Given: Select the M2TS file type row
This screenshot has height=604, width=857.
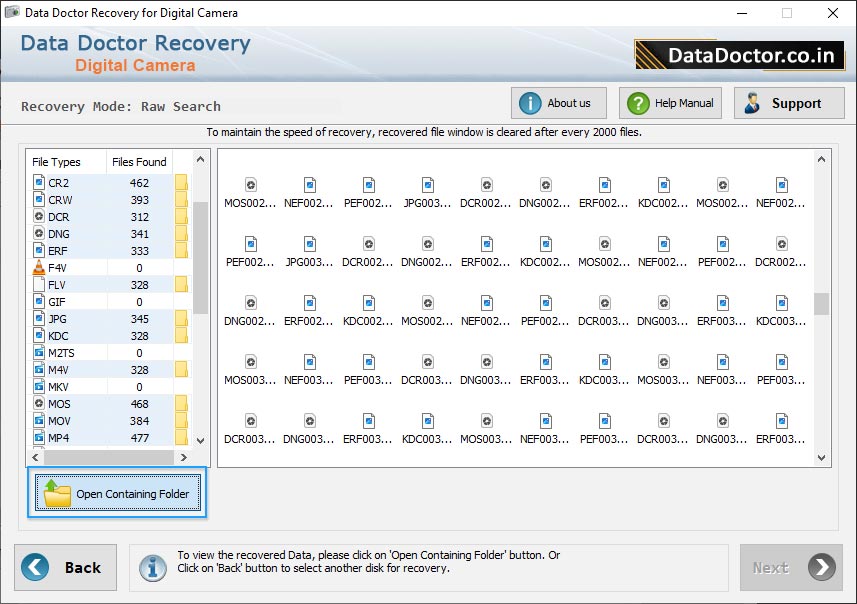Looking at the screenshot, I should (62, 353).
